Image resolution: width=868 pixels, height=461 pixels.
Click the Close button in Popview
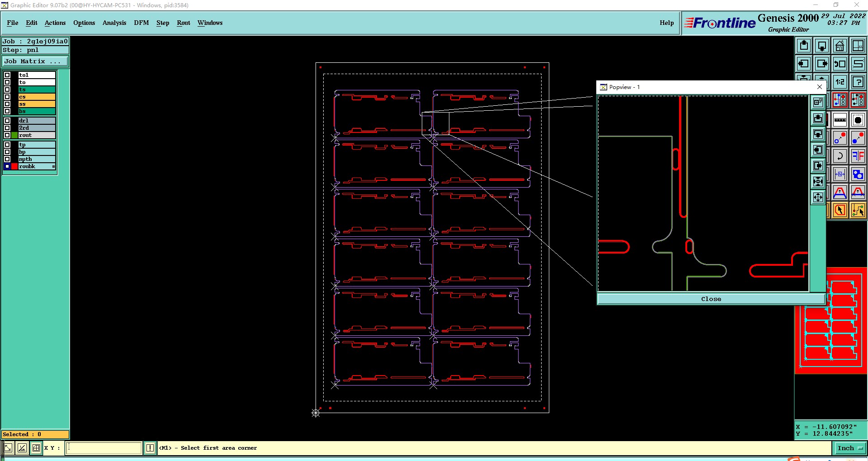tap(711, 299)
